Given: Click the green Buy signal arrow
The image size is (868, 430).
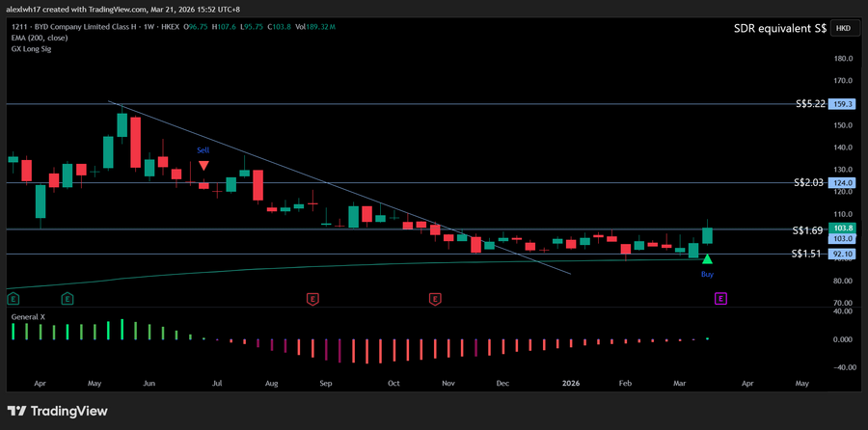Looking at the screenshot, I should [x=708, y=258].
